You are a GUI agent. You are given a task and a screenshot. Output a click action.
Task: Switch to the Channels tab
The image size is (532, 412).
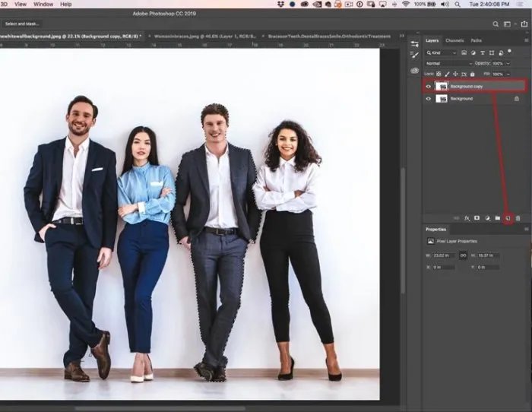point(454,40)
